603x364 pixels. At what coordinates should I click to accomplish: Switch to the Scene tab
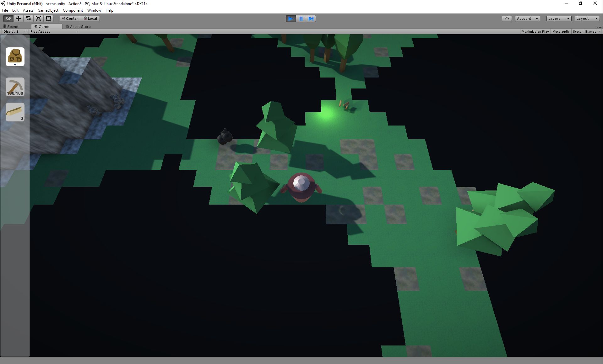tap(13, 27)
